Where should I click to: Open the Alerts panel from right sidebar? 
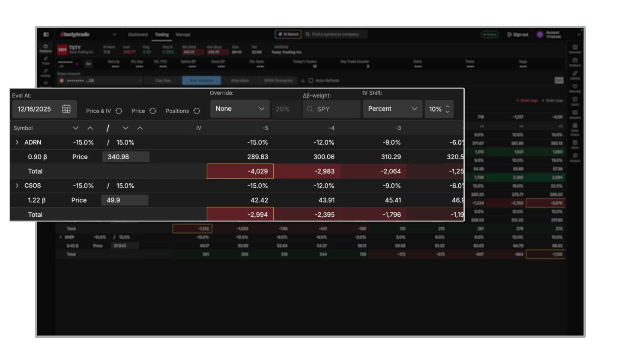click(x=575, y=99)
